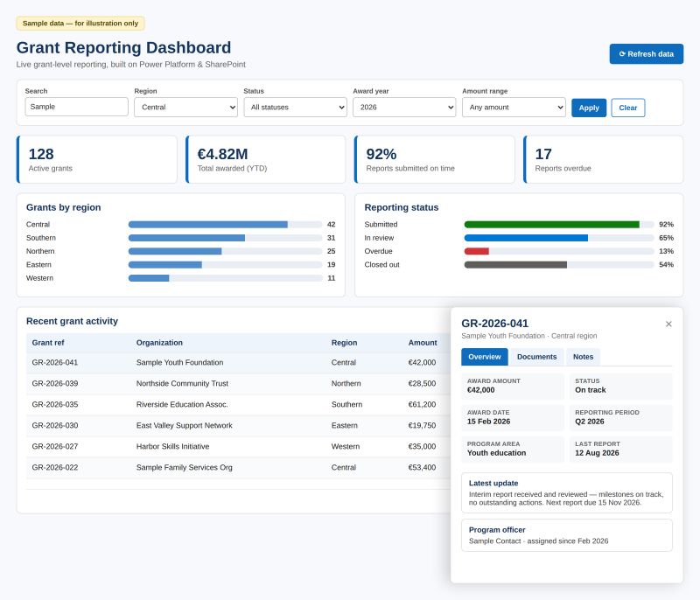Expand the Amount range dropdown
700x600 pixels.
pos(514,107)
